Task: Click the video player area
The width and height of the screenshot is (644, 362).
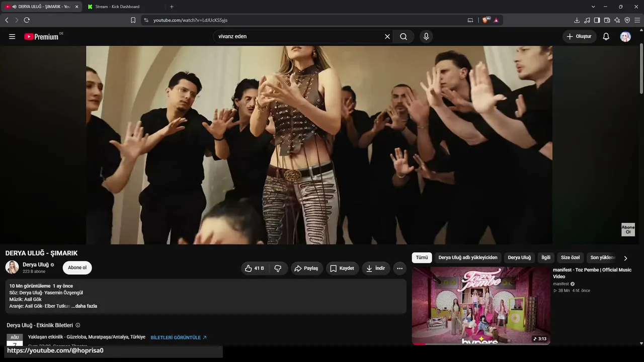Action: (x=319, y=145)
